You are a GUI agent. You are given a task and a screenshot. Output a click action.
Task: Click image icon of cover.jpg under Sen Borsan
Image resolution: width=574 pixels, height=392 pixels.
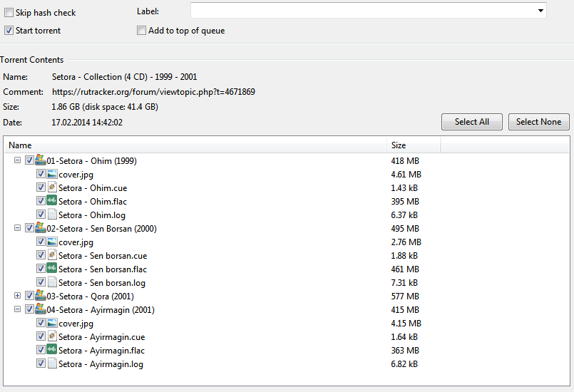(x=52, y=242)
